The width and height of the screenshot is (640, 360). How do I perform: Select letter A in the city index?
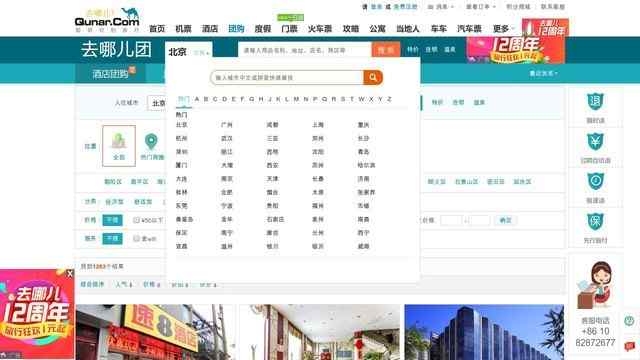point(197,99)
